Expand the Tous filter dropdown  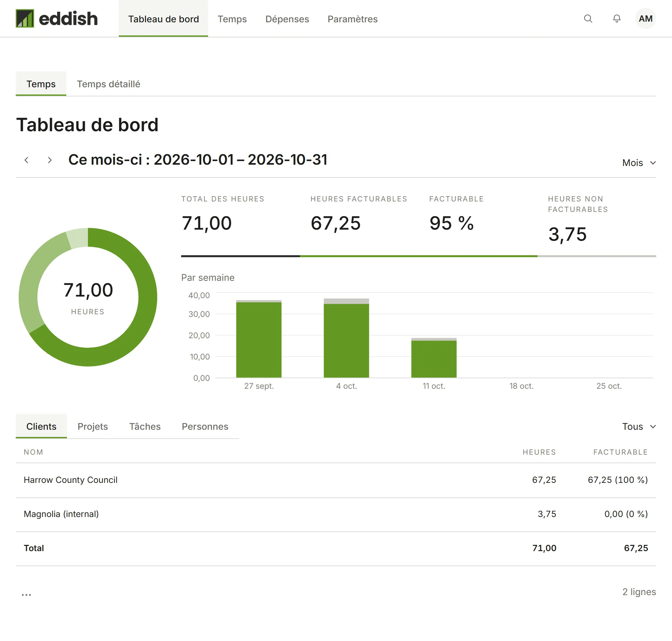coord(639,426)
